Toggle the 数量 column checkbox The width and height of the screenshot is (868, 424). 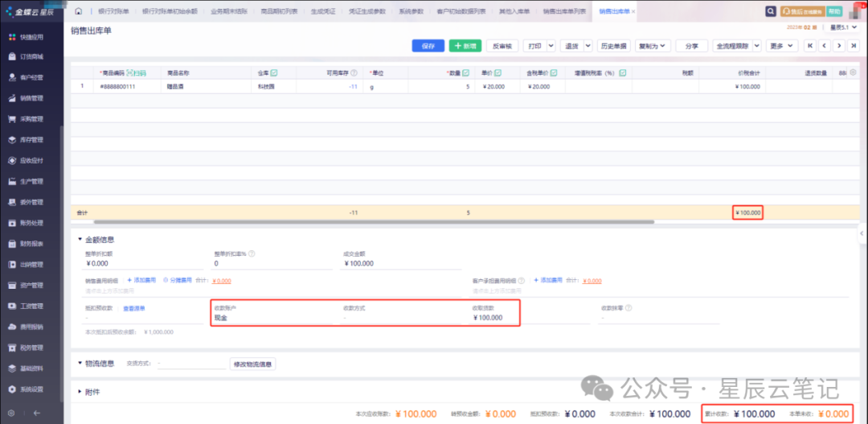click(465, 72)
